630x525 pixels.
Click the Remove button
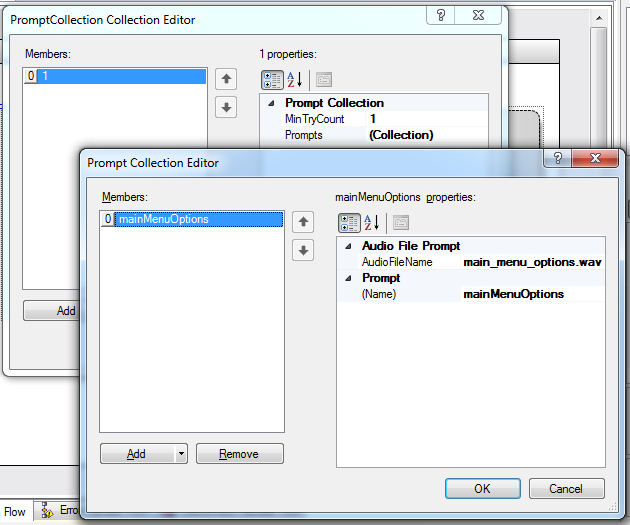click(x=240, y=454)
